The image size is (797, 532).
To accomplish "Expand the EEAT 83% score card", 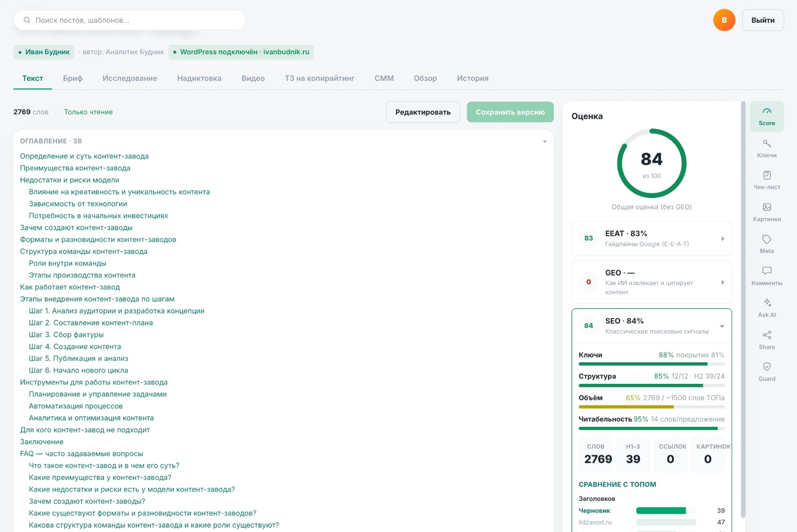I will coord(651,238).
